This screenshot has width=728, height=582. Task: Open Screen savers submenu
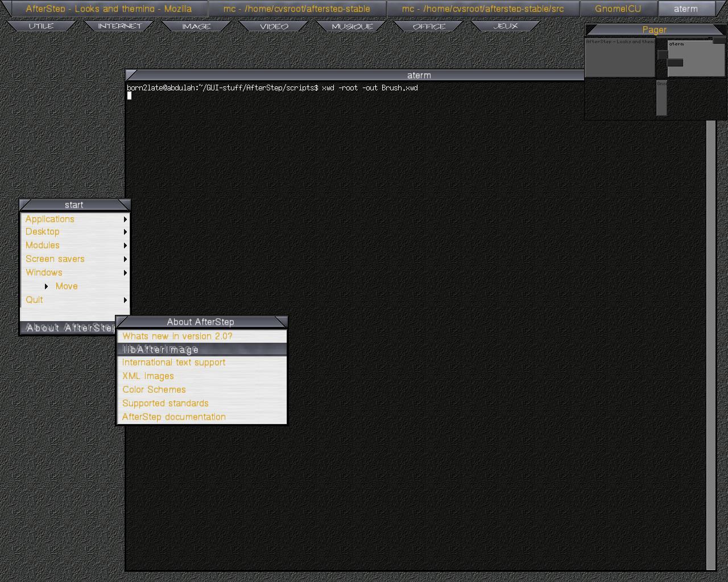coord(75,259)
